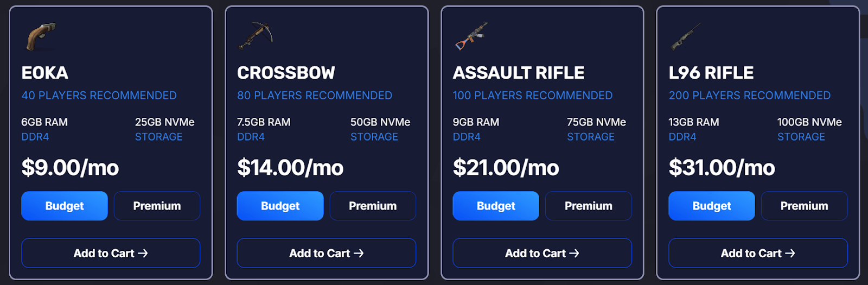Viewport: 868px width, 285px height.
Task: Select Budget tier for CROSSBOW plan
Action: coord(280,206)
